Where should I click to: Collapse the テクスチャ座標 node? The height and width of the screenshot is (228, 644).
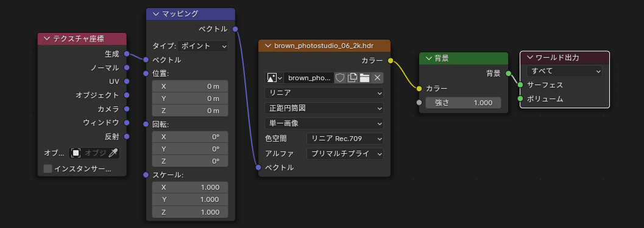[x=46, y=39]
